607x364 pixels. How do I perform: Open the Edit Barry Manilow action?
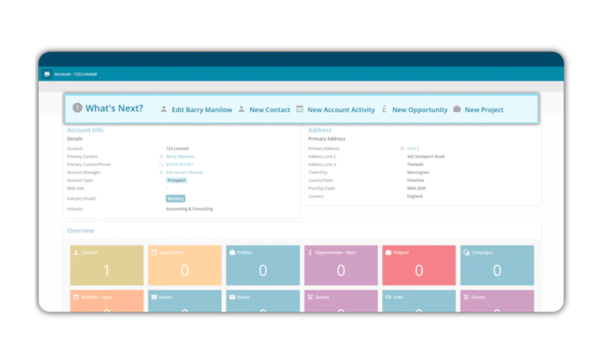pos(202,110)
